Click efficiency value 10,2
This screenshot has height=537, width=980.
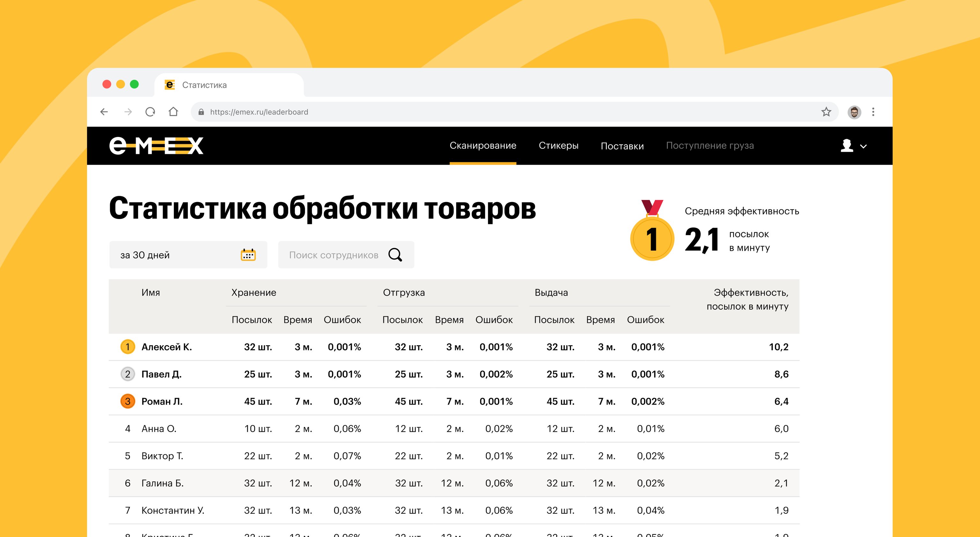(779, 347)
